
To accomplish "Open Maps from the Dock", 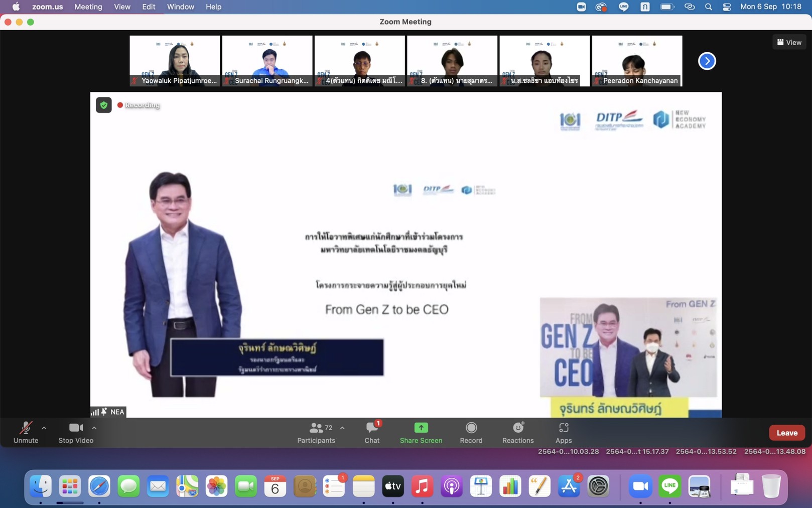I will click(187, 486).
